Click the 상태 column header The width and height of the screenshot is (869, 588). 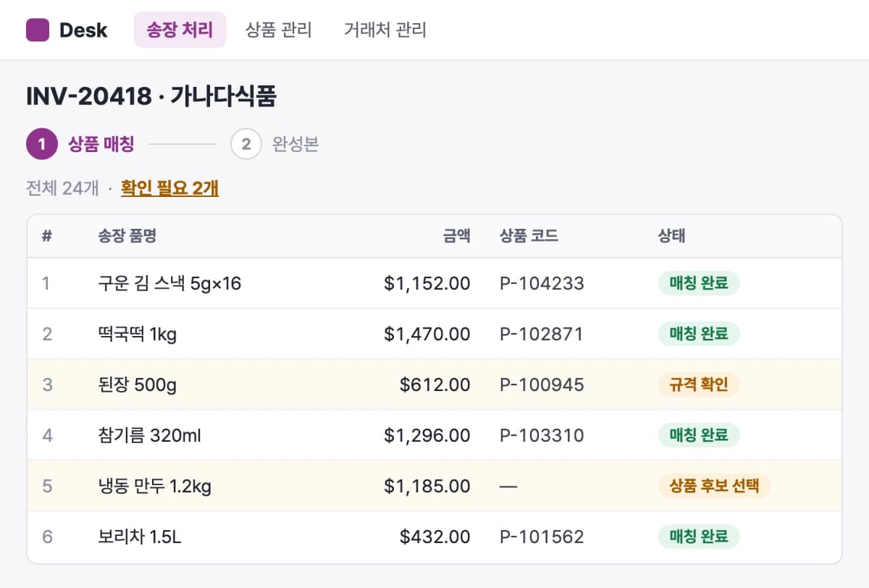coord(671,236)
